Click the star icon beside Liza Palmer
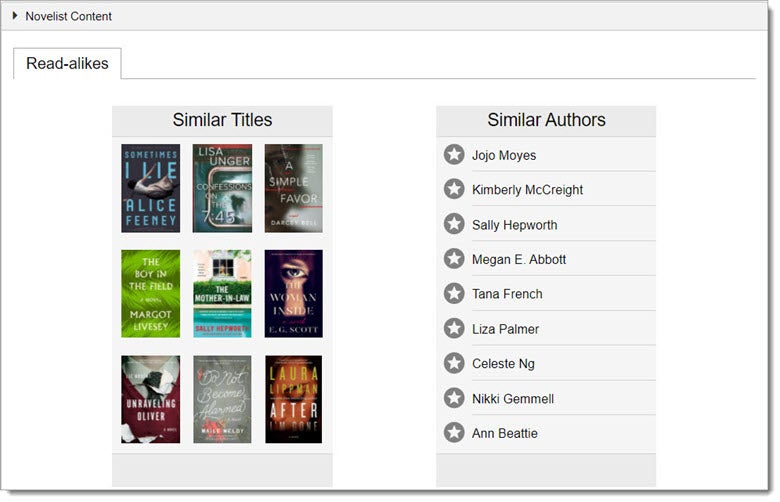The height and width of the screenshot is (502, 780). coord(454,329)
